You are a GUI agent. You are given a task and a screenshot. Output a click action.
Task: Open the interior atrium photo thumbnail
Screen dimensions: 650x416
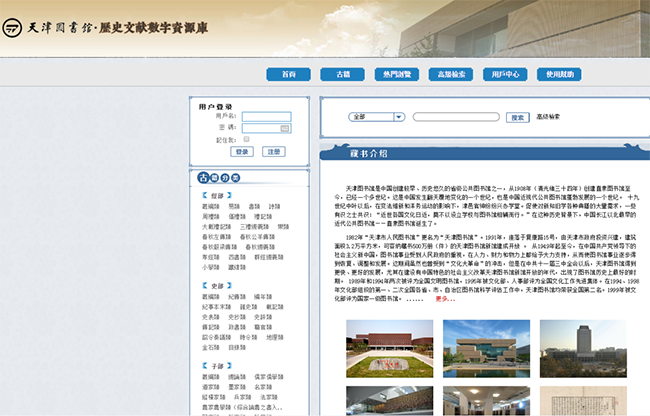(390, 401)
